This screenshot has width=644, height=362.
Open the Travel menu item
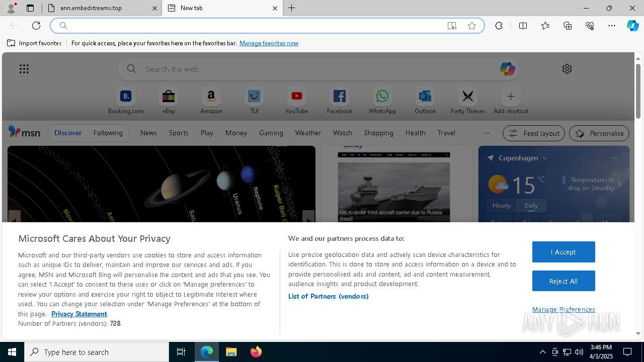(446, 133)
